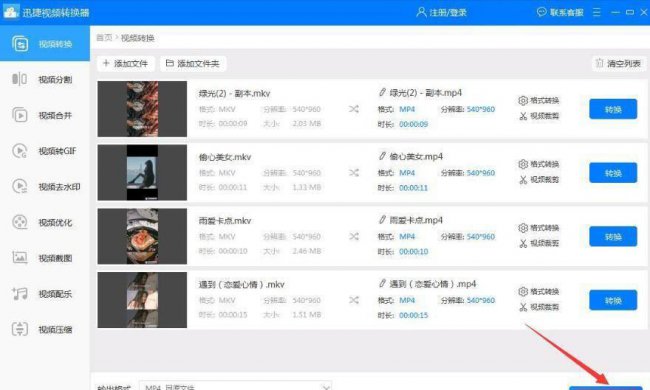This screenshot has width=650, height=390.
Task: Open 注册/登录 account login
Action: pos(442,12)
